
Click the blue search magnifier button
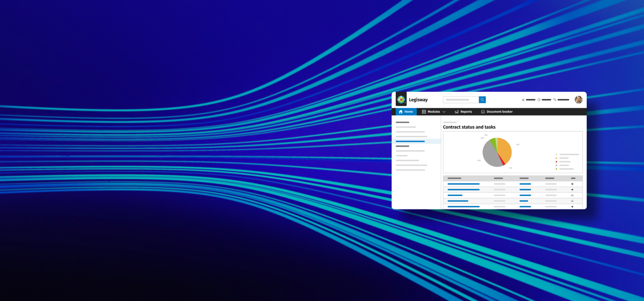point(482,100)
